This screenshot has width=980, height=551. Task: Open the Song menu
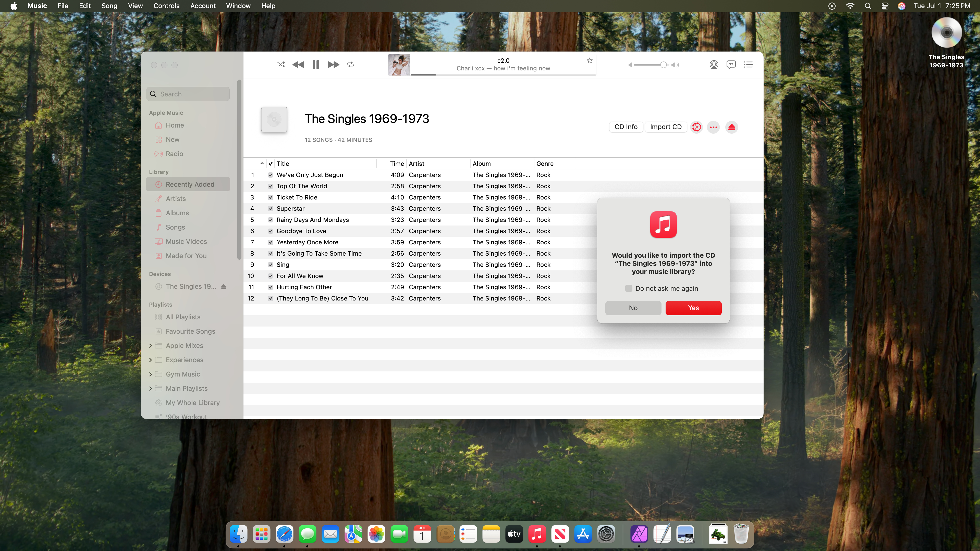point(109,6)
